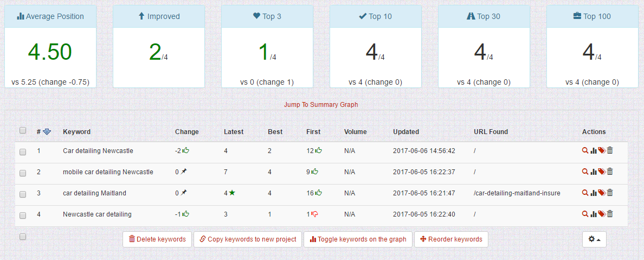This screenshot has width=644, height=260.
Task: Click tag icon for Car detailing Newcastle row
Action: click(602, 150)
